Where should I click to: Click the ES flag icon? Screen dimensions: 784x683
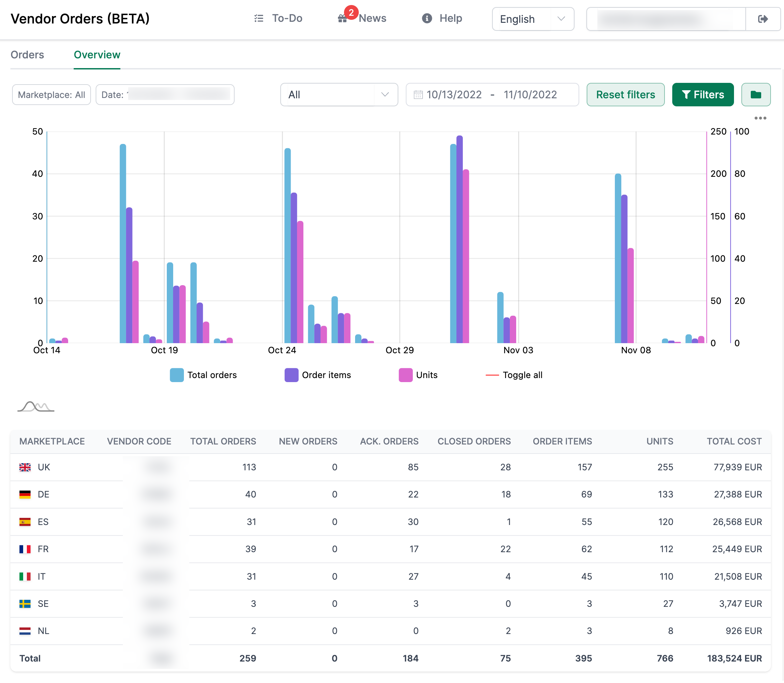tap(25, 522)
